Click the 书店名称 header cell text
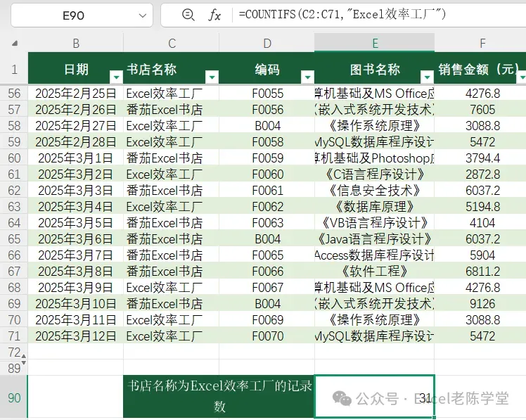 click(x=152, y=70)
